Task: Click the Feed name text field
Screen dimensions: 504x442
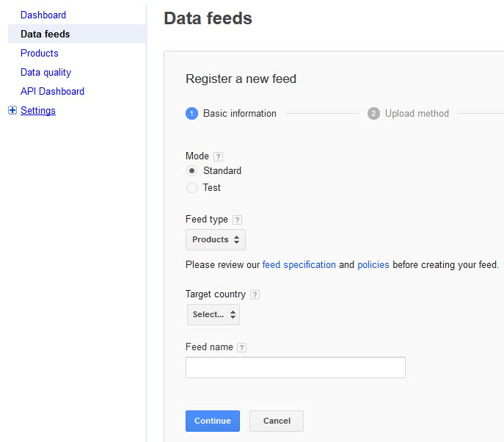Action: [x=296, y=367]
